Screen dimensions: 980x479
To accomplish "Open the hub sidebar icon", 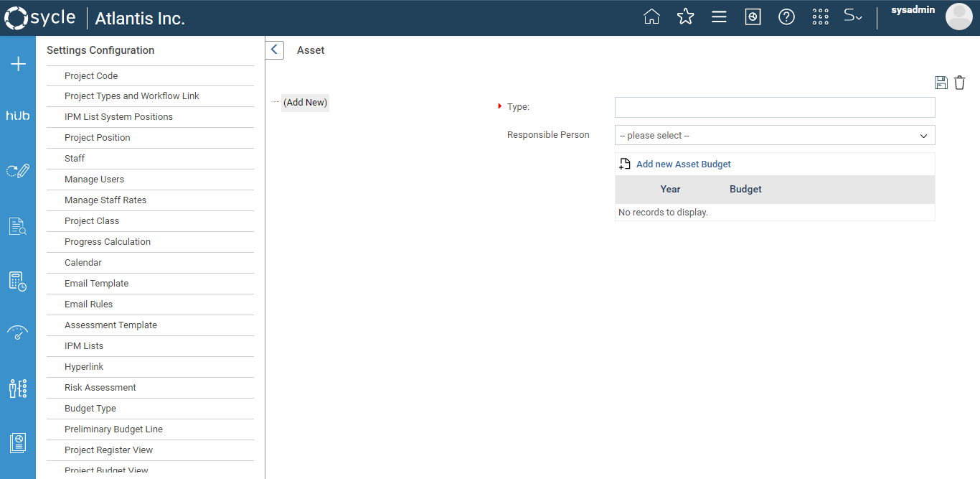I will point(18,116).
